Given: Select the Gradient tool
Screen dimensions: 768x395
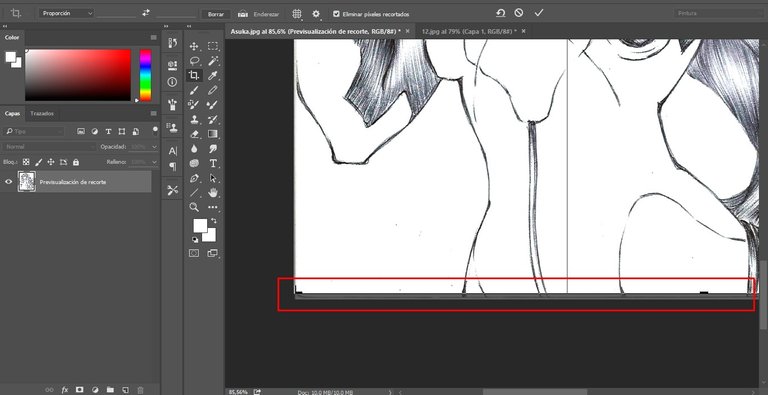Looking at the screenshot, I should pyautogui.click(x=213, y=134).
